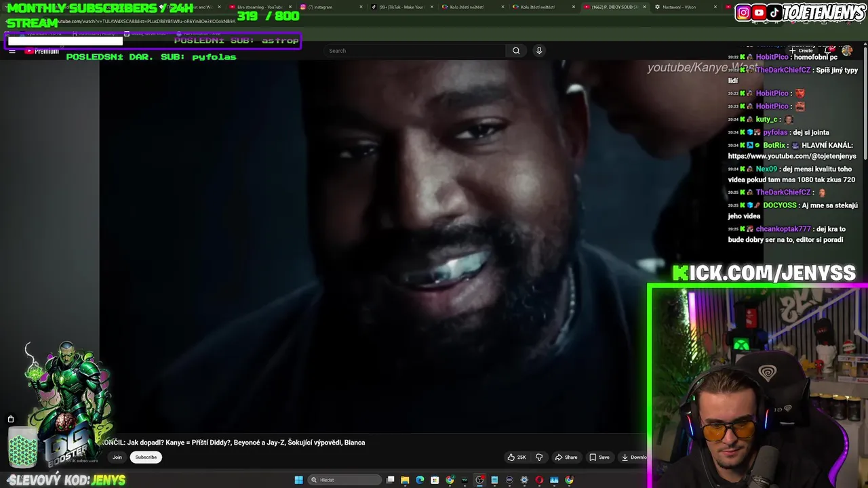Focus the YouTube Search input field
Viewport: 868px width, 488px height.
coord(414,51)
